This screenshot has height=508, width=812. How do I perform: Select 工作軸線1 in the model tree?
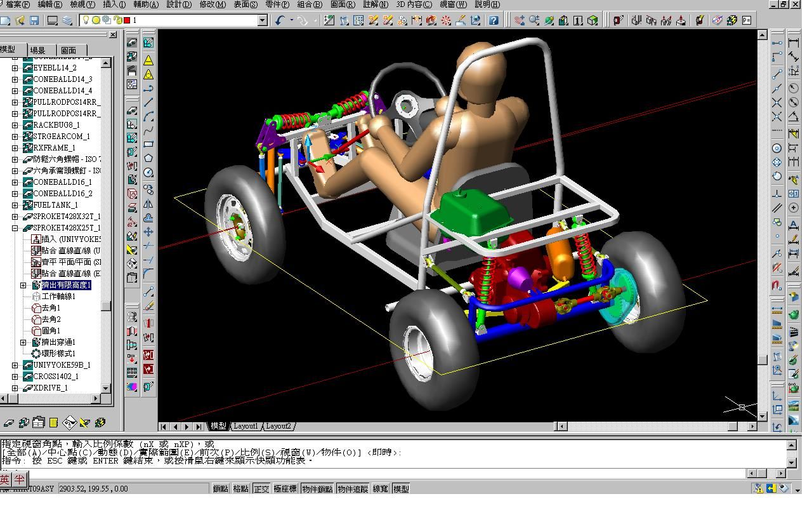[x=58, y=297]
